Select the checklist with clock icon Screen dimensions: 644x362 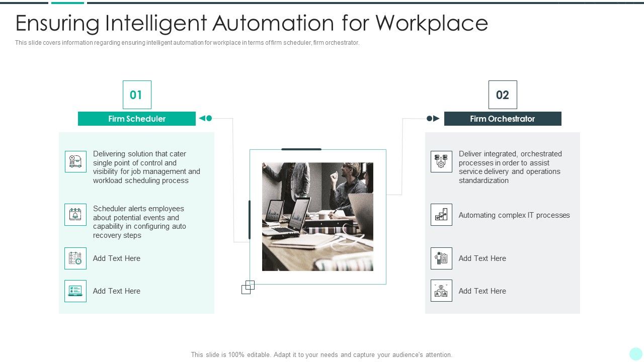click(x=75, y=258)
